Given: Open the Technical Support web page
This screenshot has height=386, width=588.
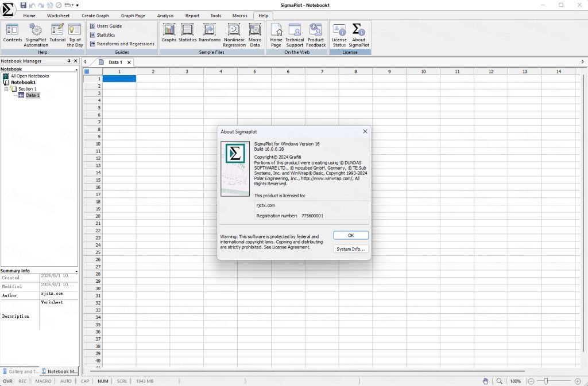Looking at the screenshot, I should pos(295,35).
